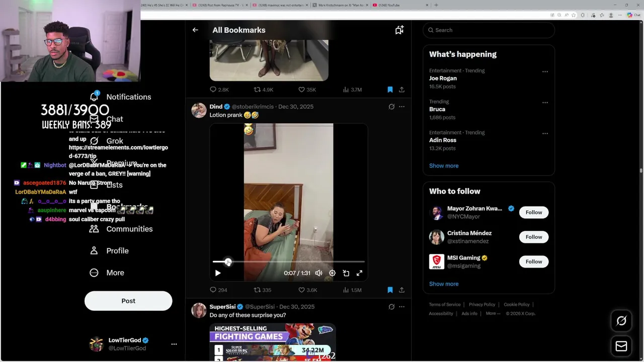The width and height of the screenshot is (644, 362).
Task: Open more options for Adin Ross trend
Action: [545, 133]
